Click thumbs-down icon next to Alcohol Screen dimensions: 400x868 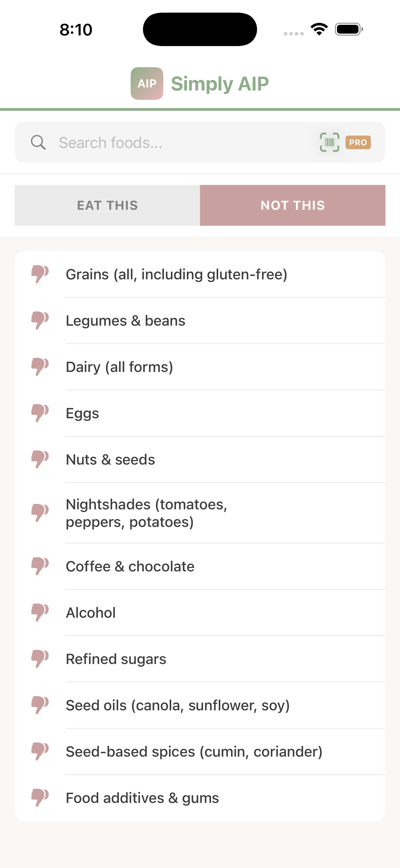click(x=40, y=612)
